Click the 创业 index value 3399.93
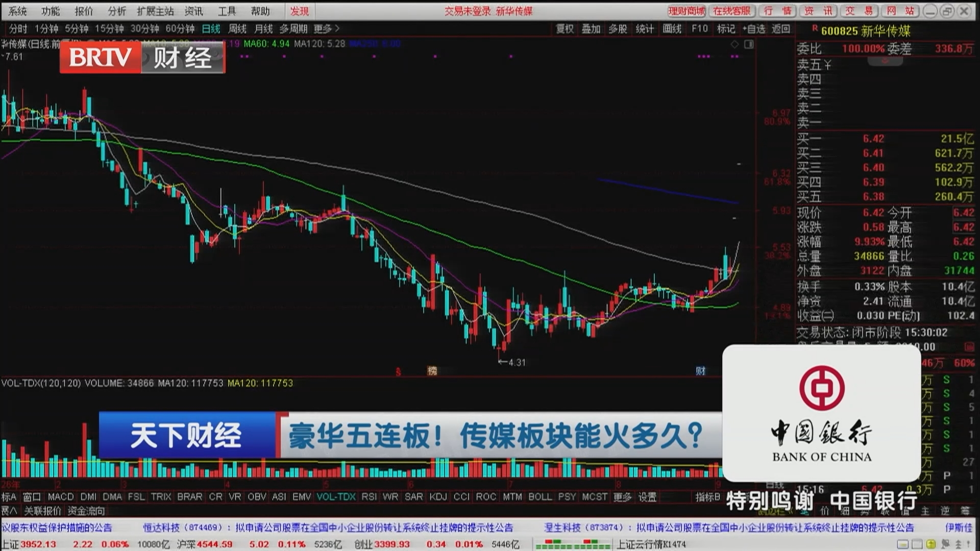Image resolution: width=980 pixels, height=551 pixels. click(x=392, y=544)
